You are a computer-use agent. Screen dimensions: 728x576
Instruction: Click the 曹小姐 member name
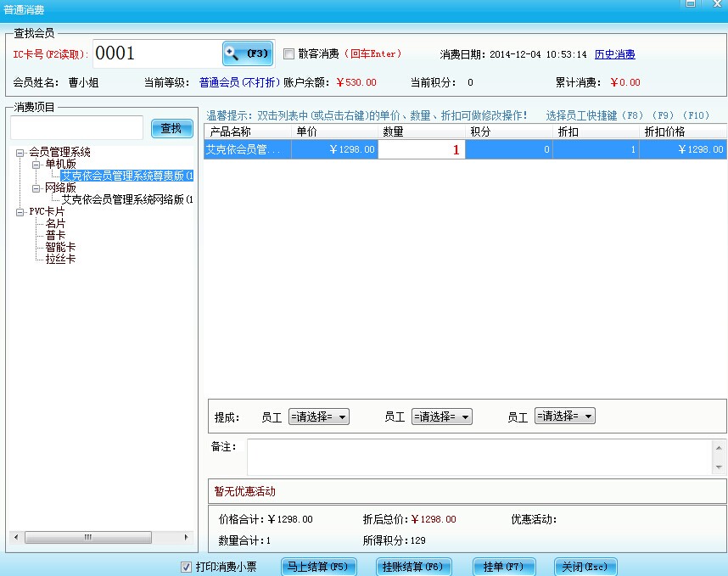pos(83,82)
